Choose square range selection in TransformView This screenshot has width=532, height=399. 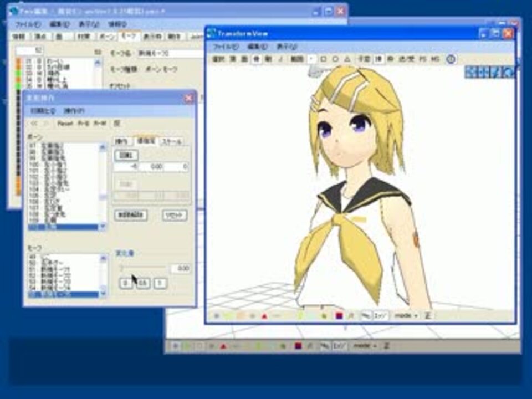pyautogui.click(x=323, y=59)
